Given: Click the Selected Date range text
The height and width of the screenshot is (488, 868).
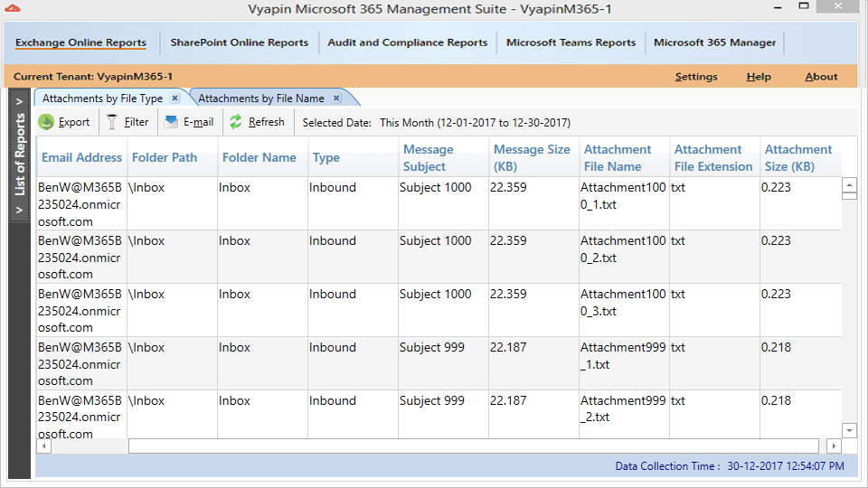Looking at the screenshot, I should (x=475, y=123).
